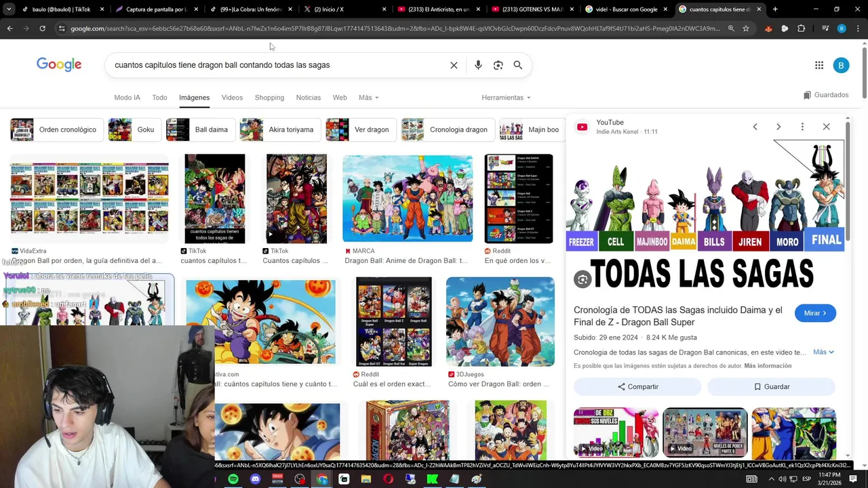Open the VidaExtra image result
The width and height of the screenshot is (868, 488).
pyautogui.click(x=89, y=198)
